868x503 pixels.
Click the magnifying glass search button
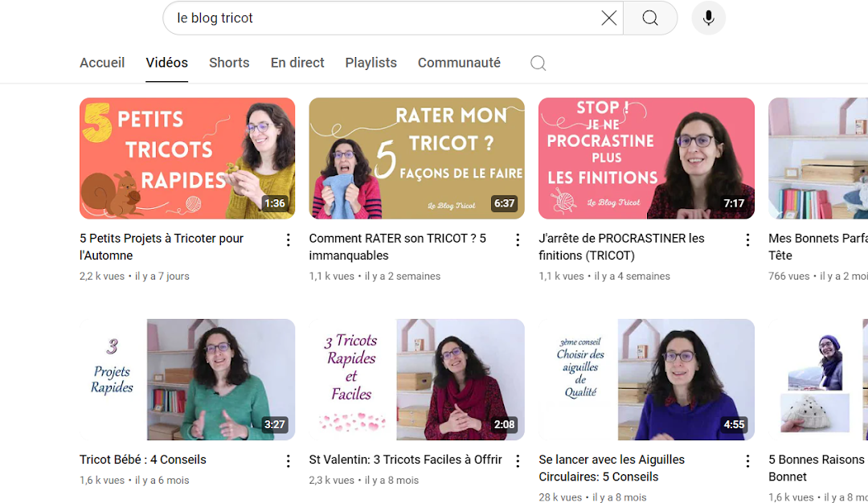650,18
